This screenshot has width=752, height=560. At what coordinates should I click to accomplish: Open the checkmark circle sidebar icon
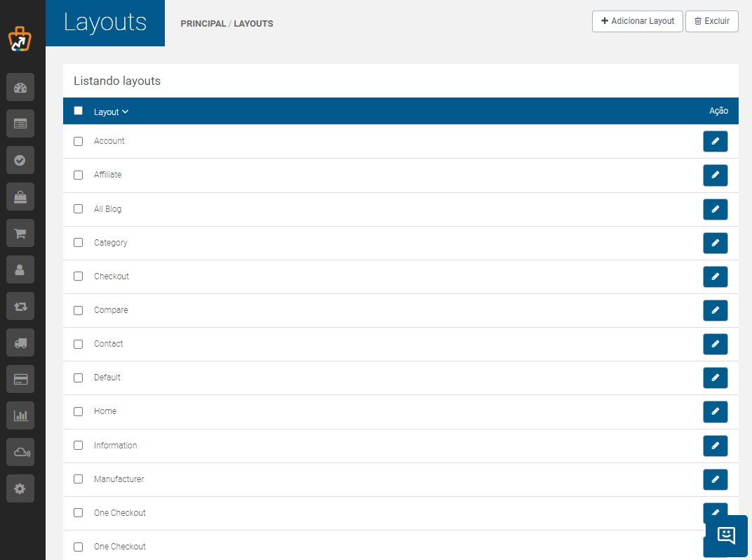tap(20, 160)
